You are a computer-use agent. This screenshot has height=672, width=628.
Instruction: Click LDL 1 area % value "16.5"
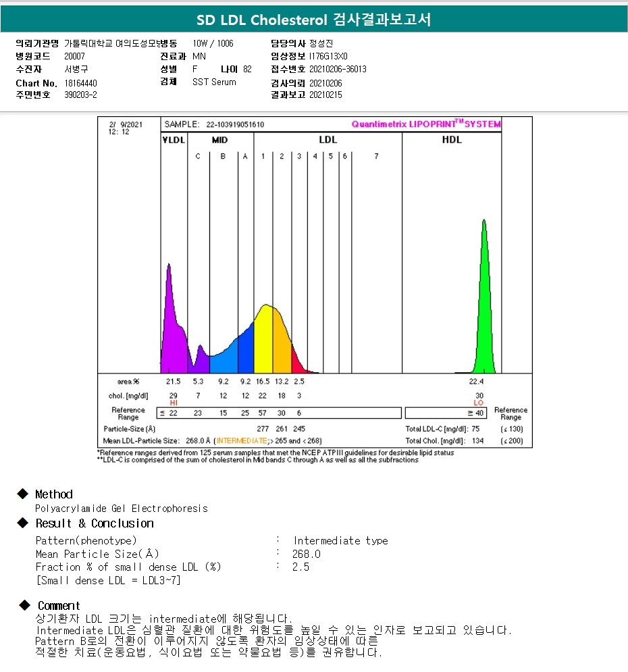point(263,382)
